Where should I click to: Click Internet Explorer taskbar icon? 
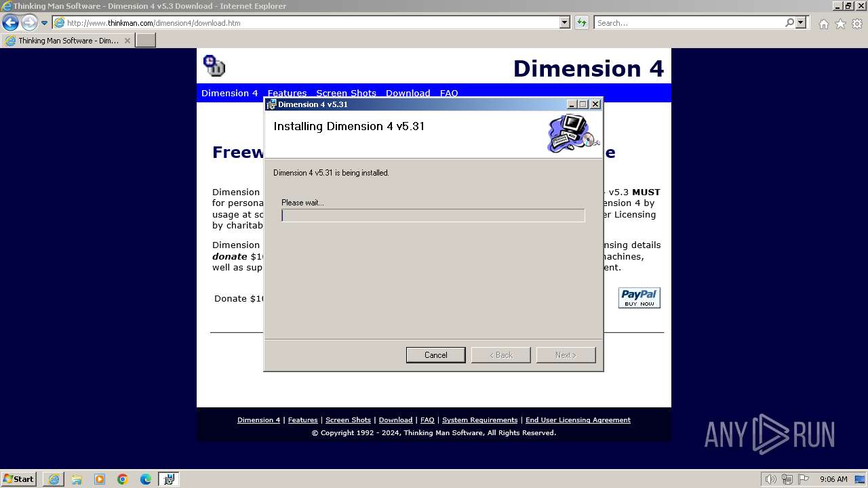point(54,479)
